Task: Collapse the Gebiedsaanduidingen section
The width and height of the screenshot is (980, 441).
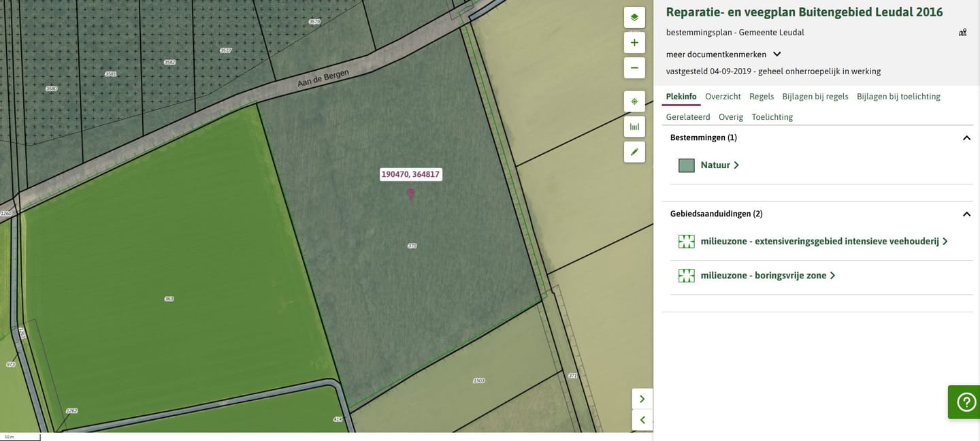Action: pyautogui.click(x=966, y=214)
